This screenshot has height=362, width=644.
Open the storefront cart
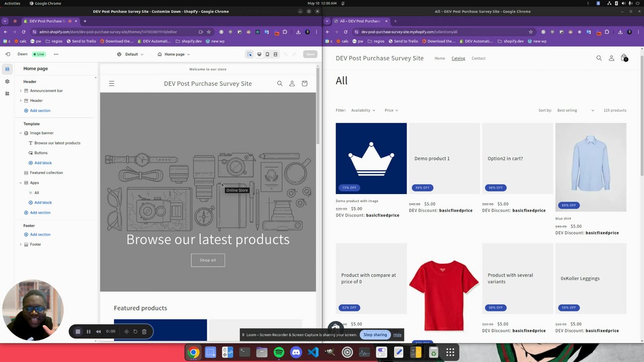click(x=624, y=58)
